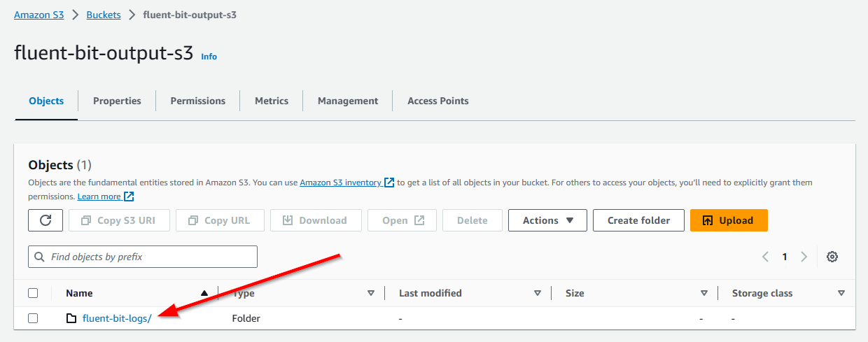Open the Amazon S3 inventory link
The height and width of the screenshot is (342, 868).
click(x=341, y=183)
